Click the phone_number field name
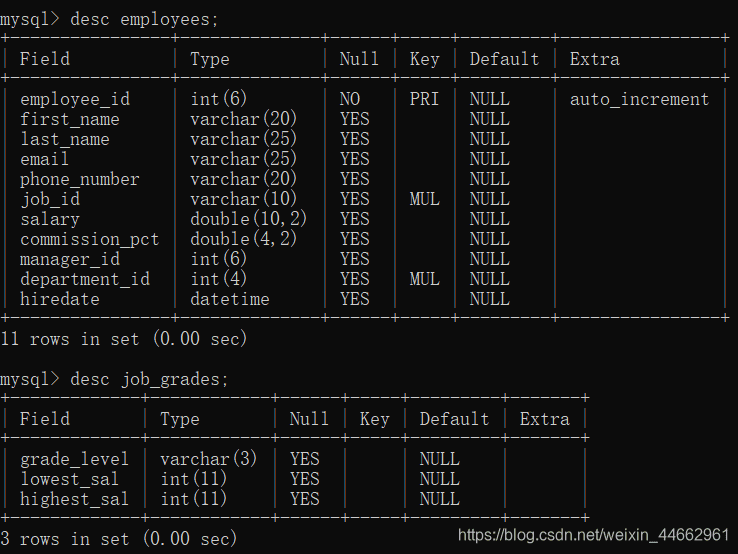 pos(80,179)
